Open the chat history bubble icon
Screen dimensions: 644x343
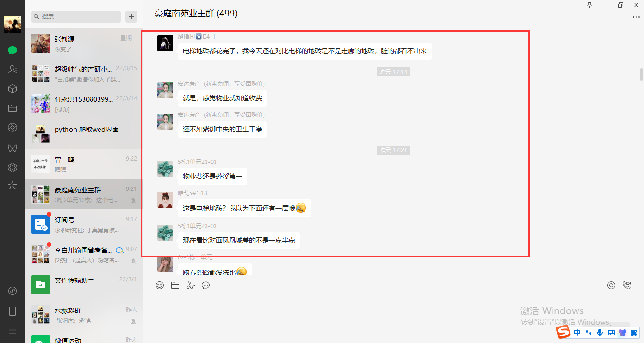(x=206, y=285)
